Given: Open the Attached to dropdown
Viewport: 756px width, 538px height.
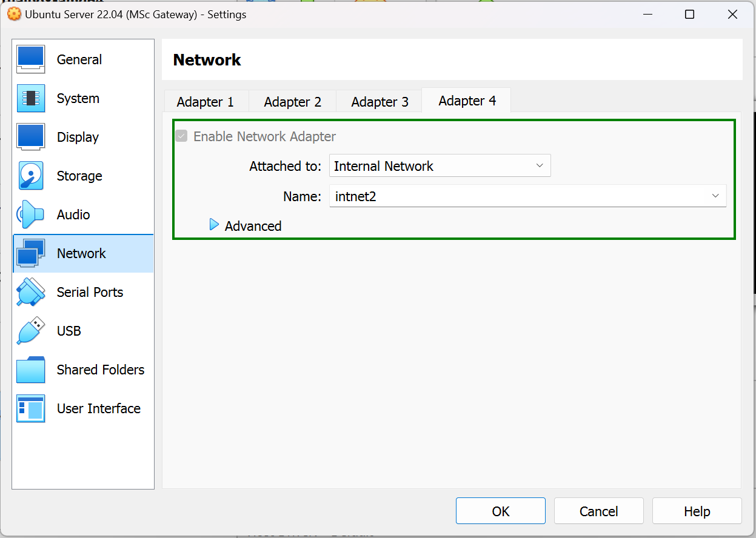Looking at the screenshot, I should point(440,166).
